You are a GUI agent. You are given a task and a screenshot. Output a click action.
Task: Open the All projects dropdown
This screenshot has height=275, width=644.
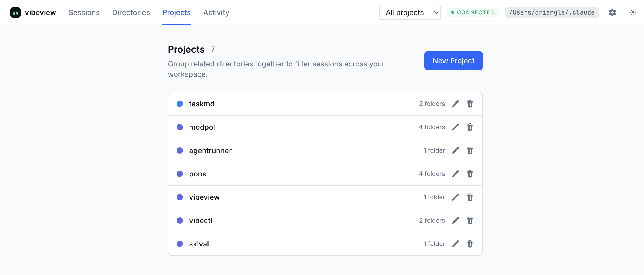[409, 12]
